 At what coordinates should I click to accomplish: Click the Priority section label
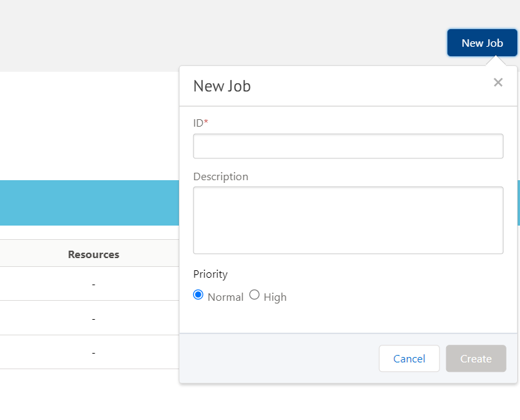(210, 274)
